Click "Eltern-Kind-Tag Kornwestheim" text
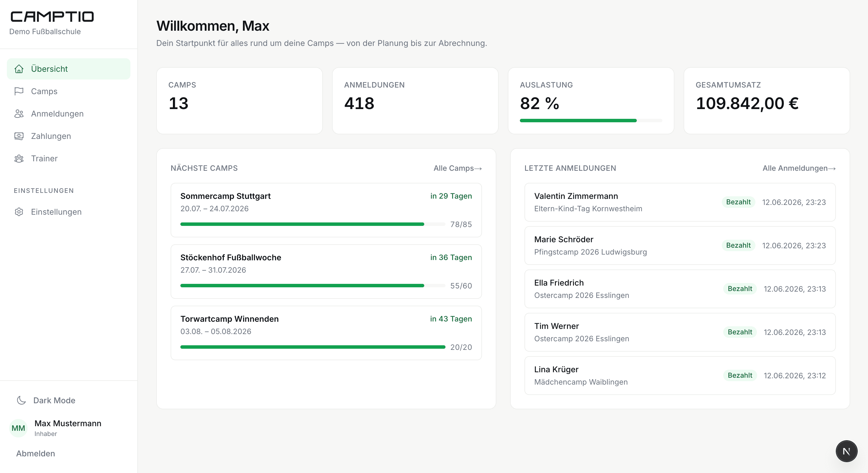Viewport: 868px width, 473px height. pos(588,209)
